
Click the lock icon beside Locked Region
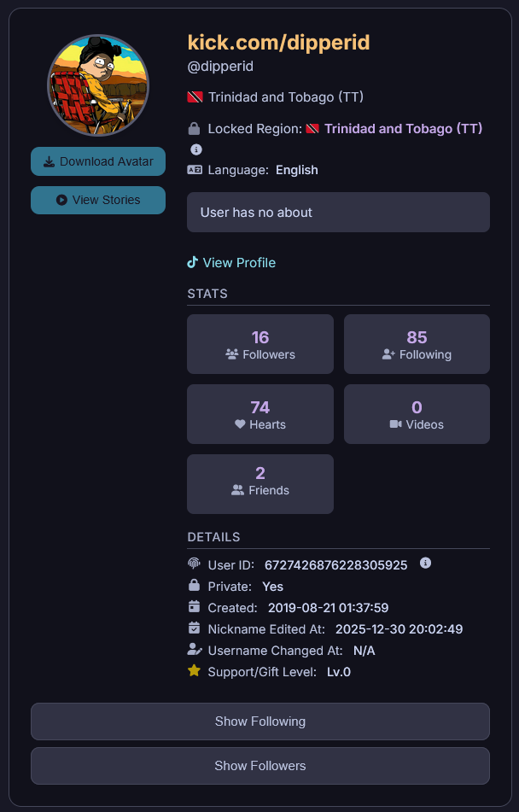194,128
